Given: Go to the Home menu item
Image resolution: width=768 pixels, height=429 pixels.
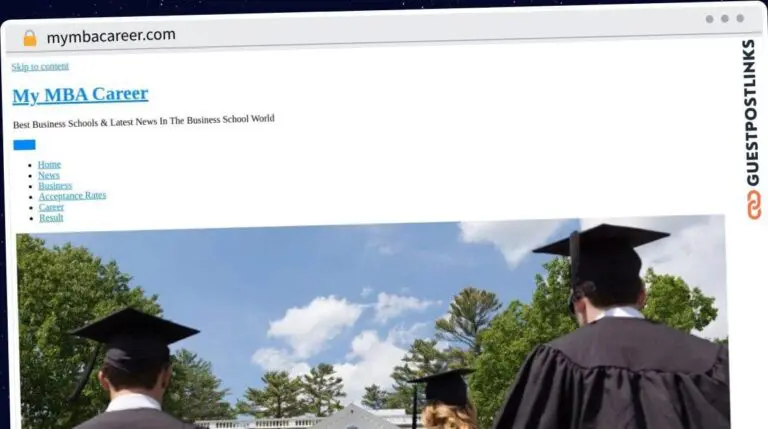Looking at the screenshot, I should pyautogui.click(x=49, y=165).
